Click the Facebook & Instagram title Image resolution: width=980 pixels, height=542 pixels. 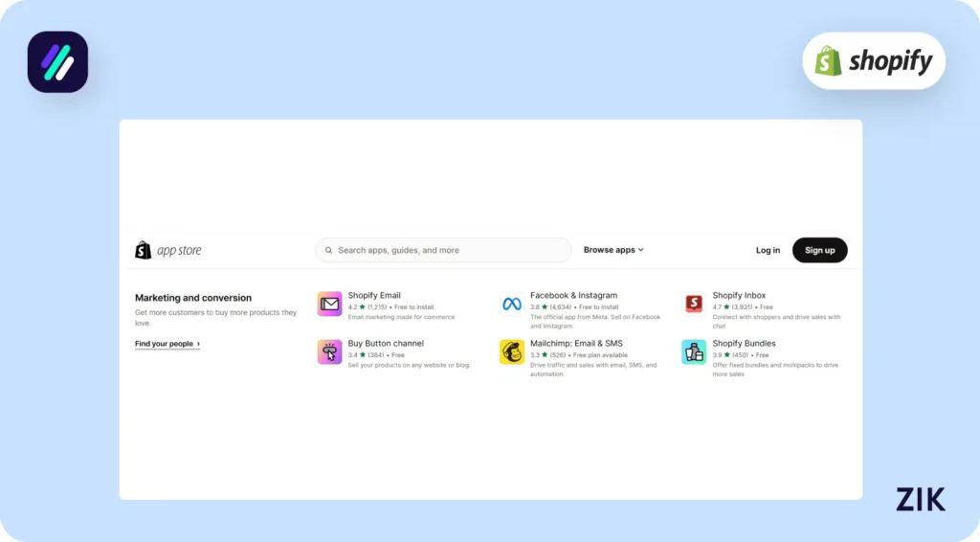pos(573,296)
